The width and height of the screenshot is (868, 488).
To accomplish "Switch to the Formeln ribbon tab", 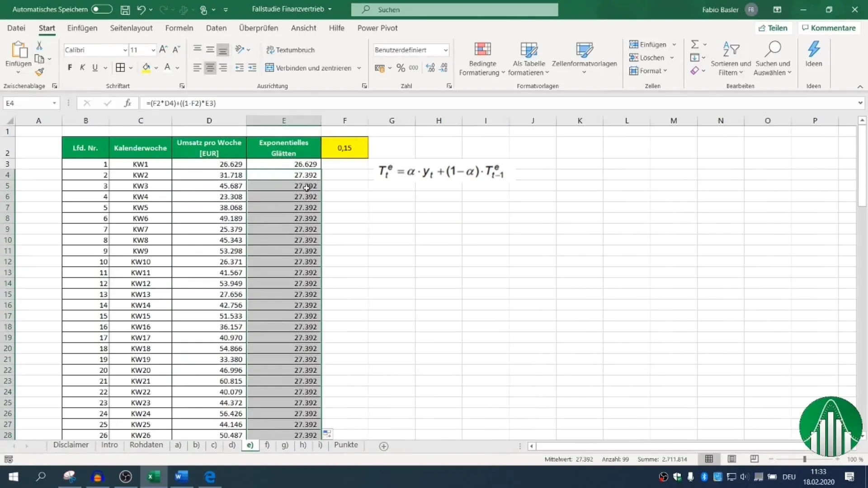I will point(179,28).
